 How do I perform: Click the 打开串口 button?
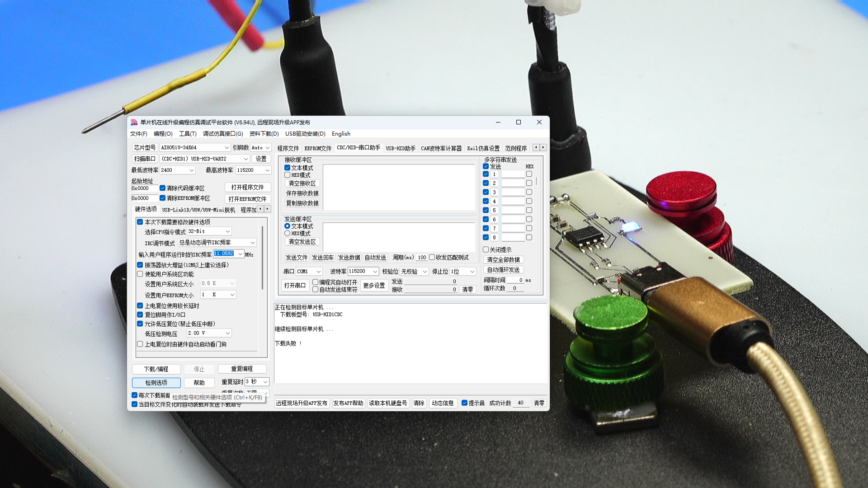(295, 286)
